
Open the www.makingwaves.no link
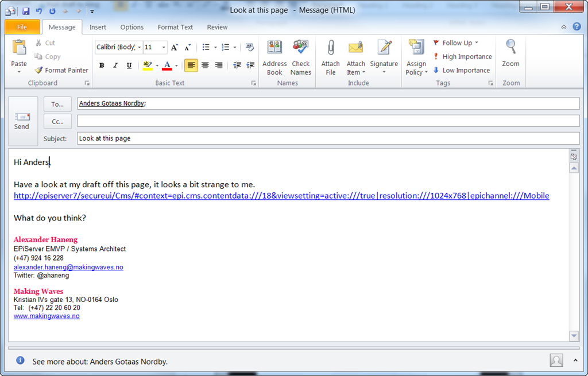[x=47, y=316]
